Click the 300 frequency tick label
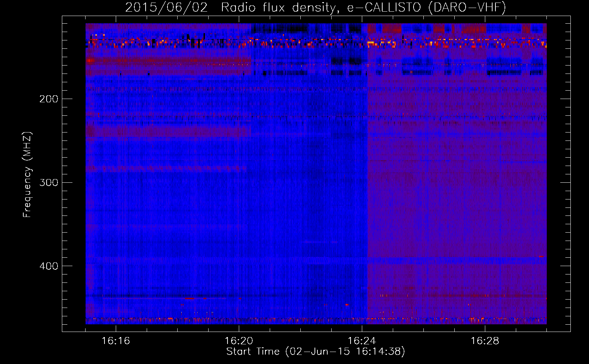This screenshot has width=589, height=364. (x=49, y=182)
